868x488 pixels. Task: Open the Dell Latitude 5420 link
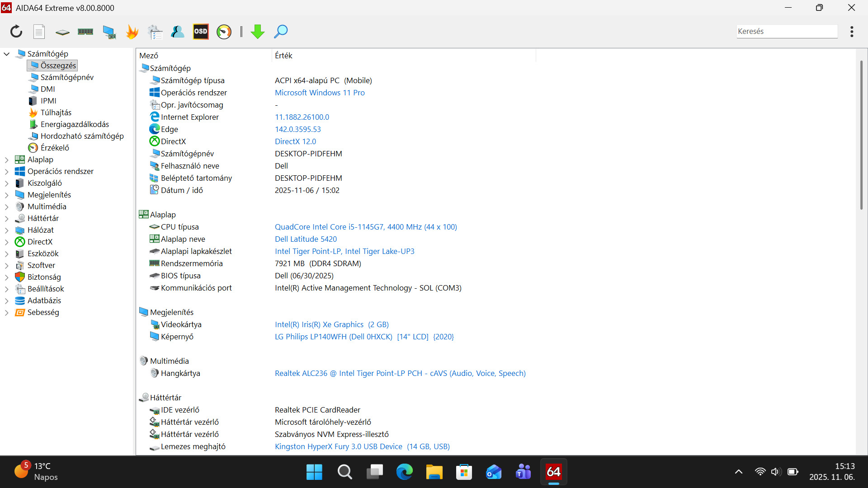click(306, 239)
